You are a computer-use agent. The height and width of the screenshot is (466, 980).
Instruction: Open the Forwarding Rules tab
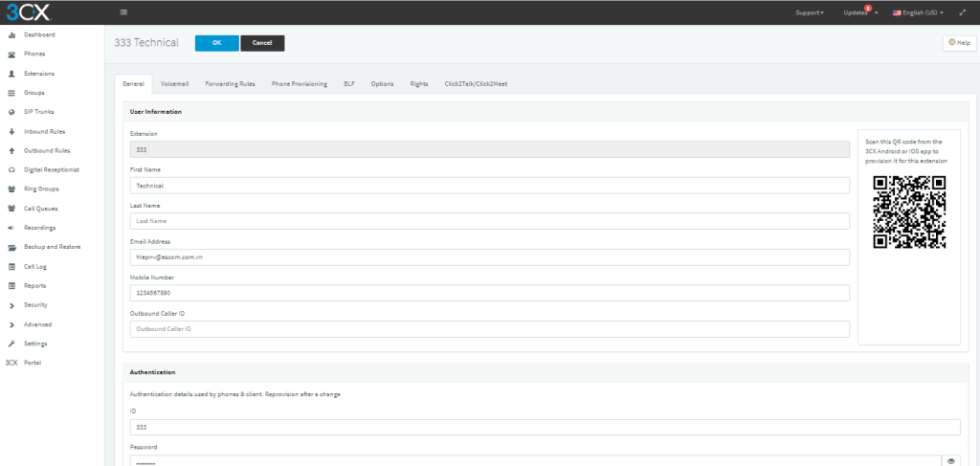230,83
